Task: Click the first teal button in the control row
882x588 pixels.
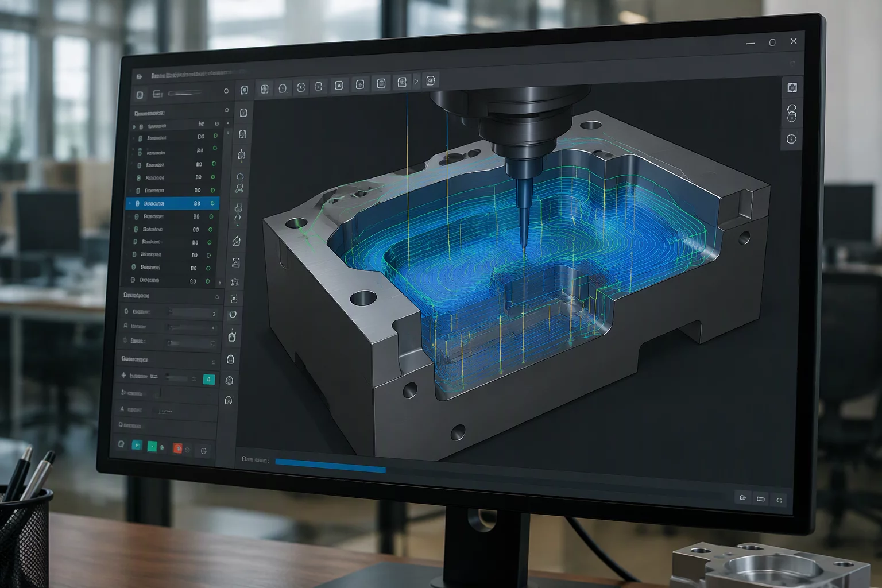Action: pos(137,445)
